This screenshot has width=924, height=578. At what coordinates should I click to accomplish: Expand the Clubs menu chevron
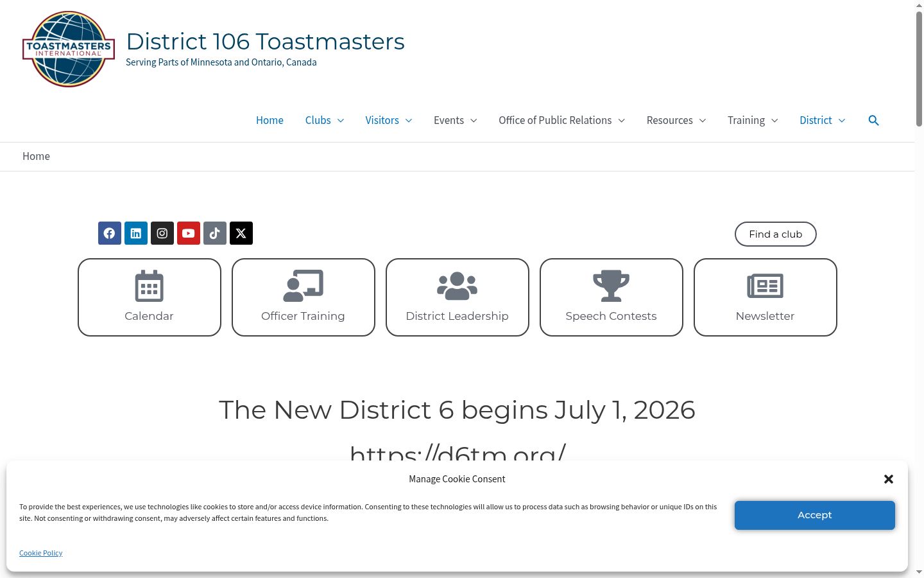point(341,121)
